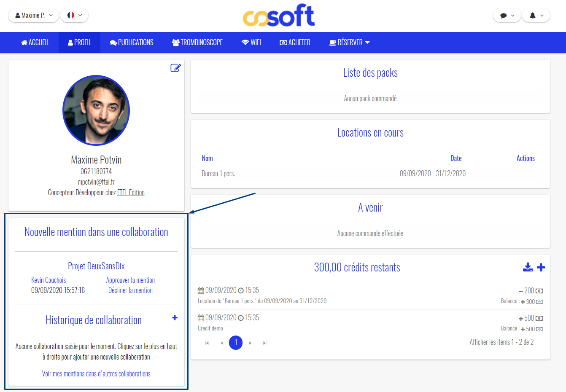The width and height of the screenshot is (566, 392).
Task: Add credits with the plus icon
Action: (541, 267)
